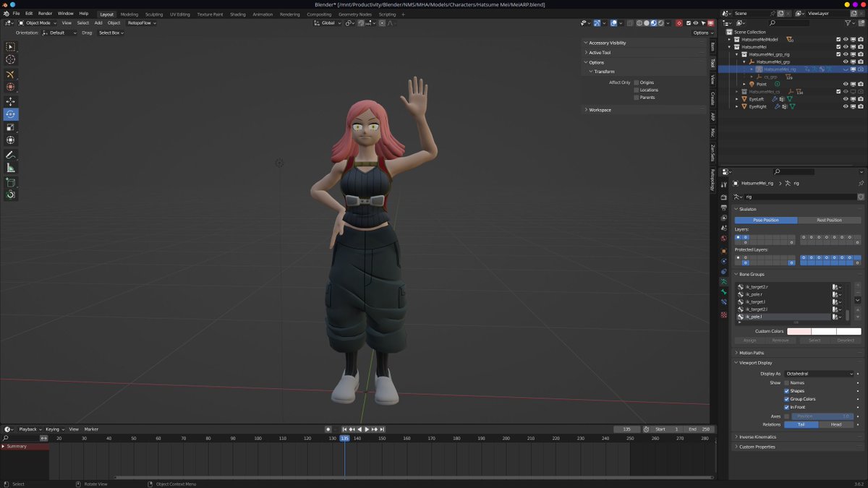Select the 3D Cursor tool
The image size is (868, 488).
pos(11,59)
